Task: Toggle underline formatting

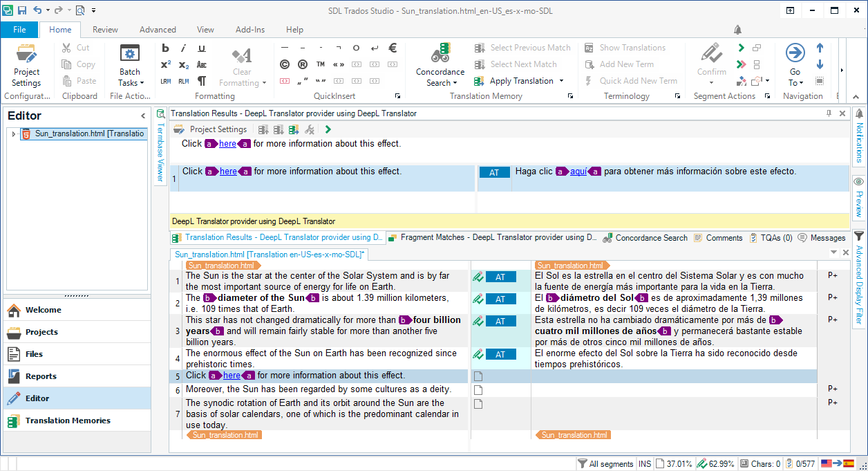Action: click(x=202, y=48)
